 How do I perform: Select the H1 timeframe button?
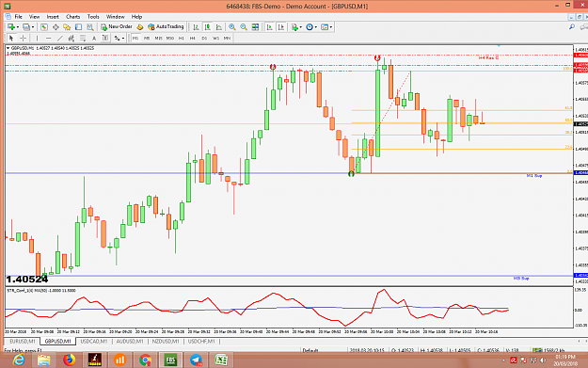182,38
